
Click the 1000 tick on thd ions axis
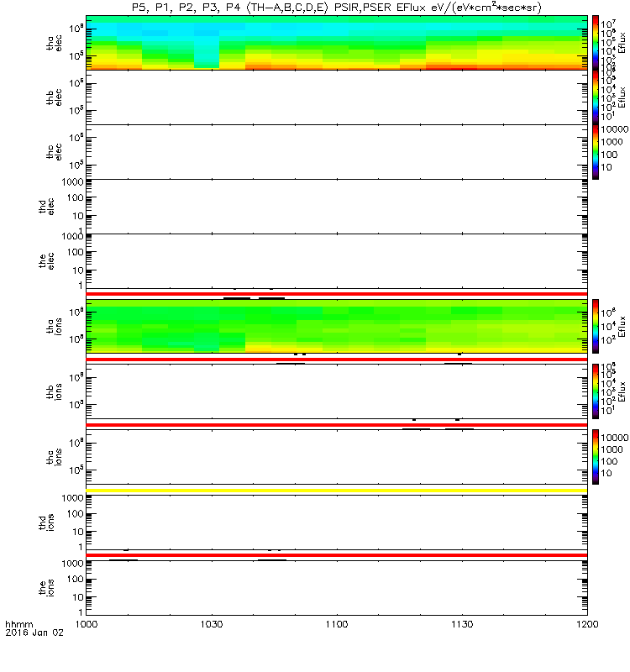click(x=72, y=498)
